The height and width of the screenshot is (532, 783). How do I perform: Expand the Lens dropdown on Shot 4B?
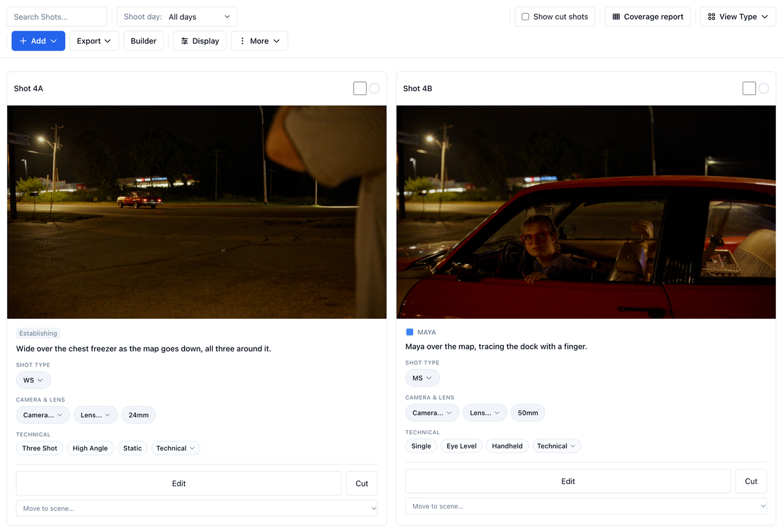(x=485, y=413)
